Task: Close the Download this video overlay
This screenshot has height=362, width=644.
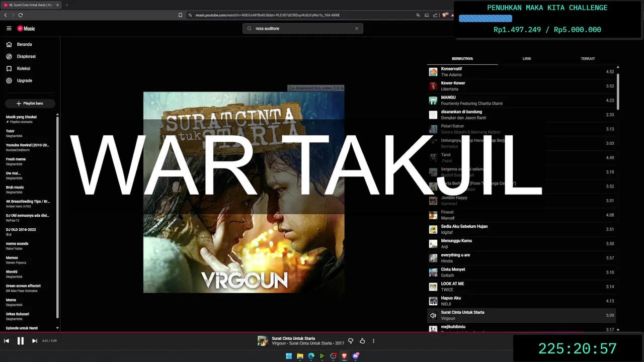Action: tap(342, 88)
